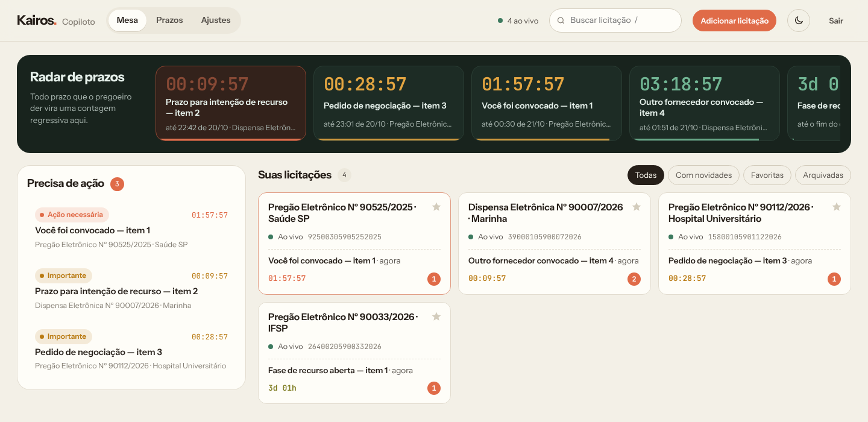Click the Adicionar licitação button
Screen dimensions: 868x422
pos(734,20)
